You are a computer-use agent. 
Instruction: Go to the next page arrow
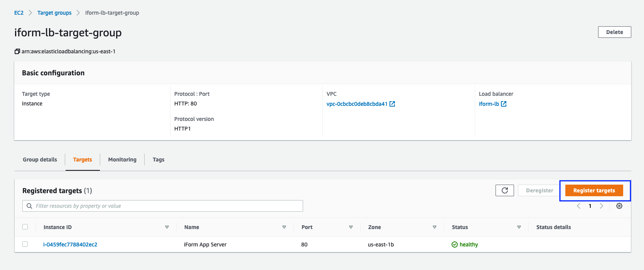click(x=601, y=206)
